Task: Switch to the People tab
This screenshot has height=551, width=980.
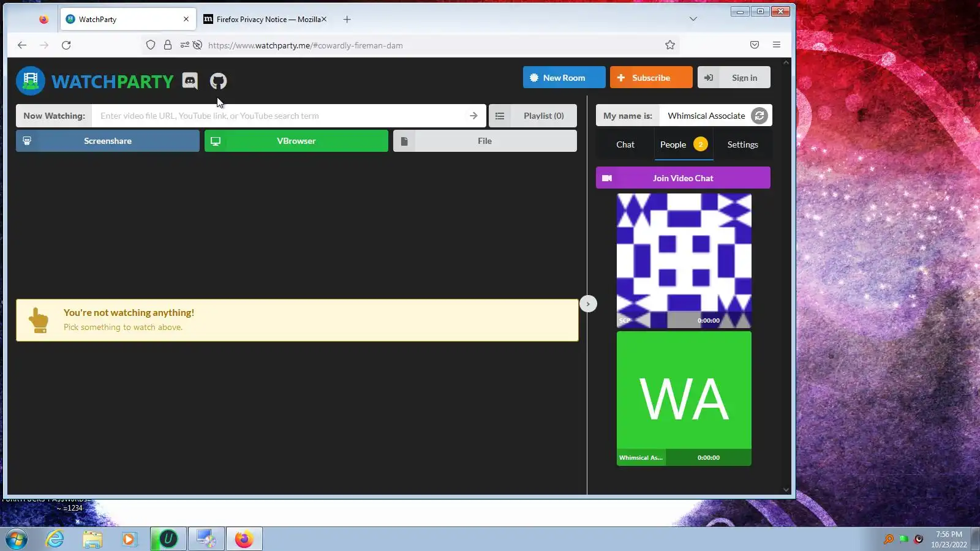Action: tap(684, 144)
